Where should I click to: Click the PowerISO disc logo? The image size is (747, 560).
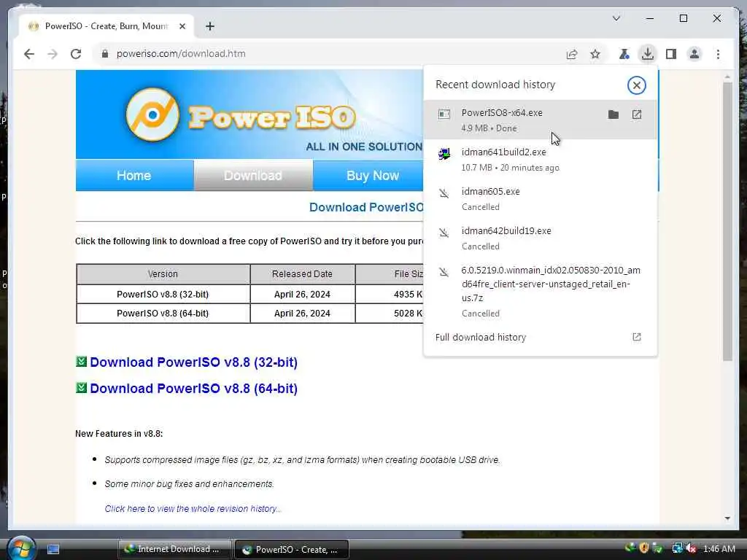tap(152, 114)
